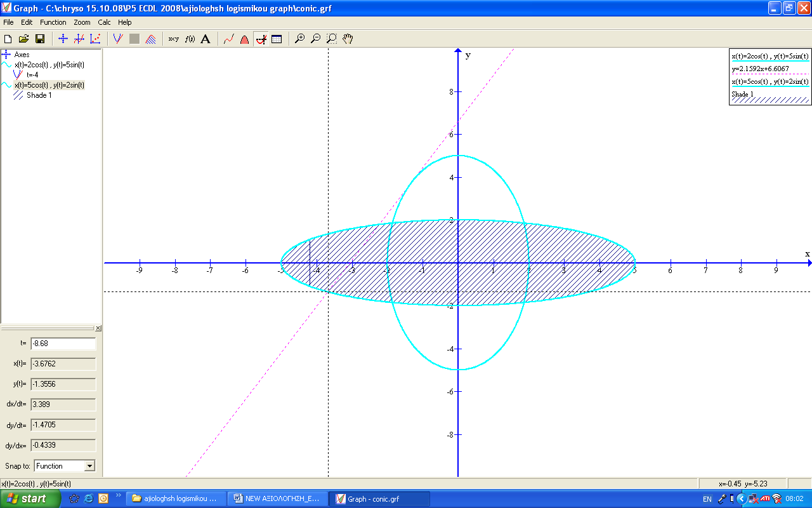Select the Shade 1 item
This screenshot has width=812, height=508.
coord(39,95)
